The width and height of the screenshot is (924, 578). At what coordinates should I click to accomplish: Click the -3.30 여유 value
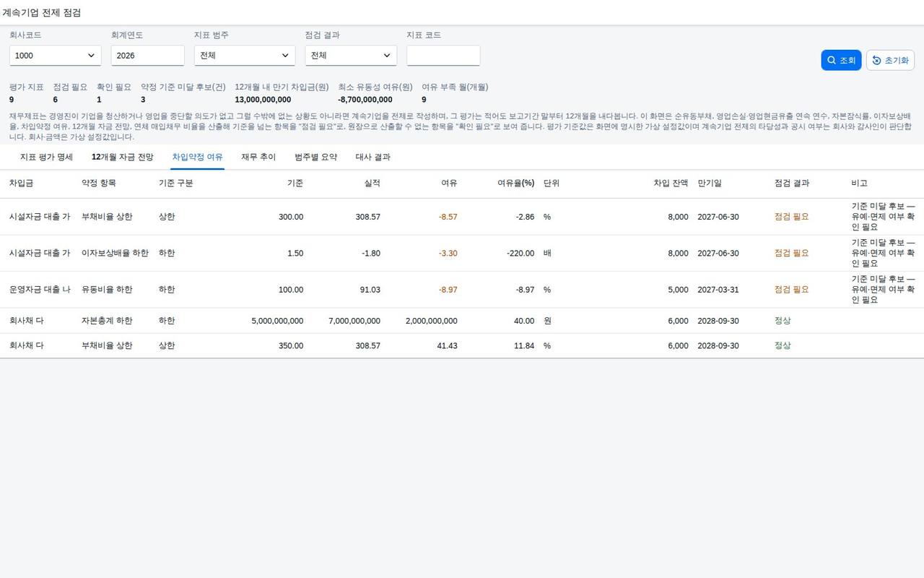click(448, 254)
